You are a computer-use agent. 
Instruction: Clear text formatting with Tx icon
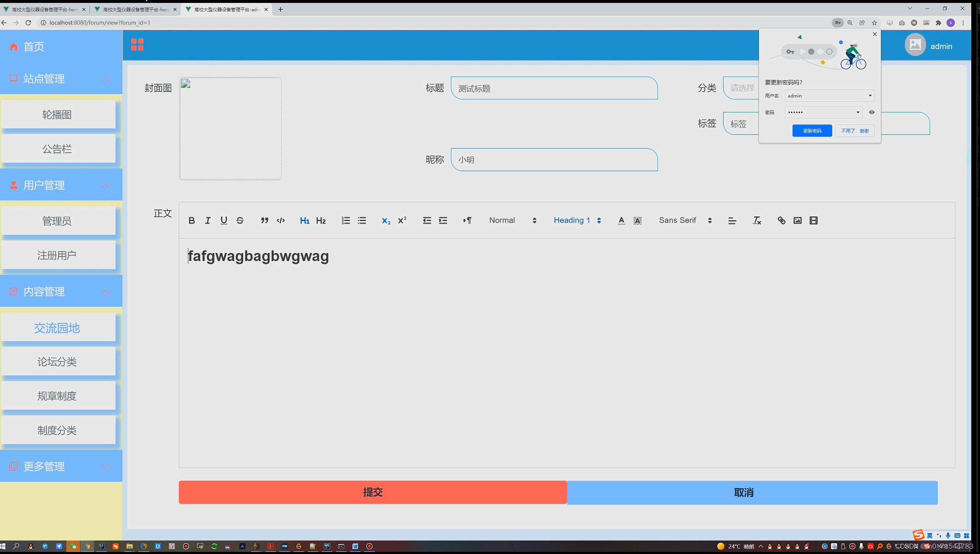757,221
